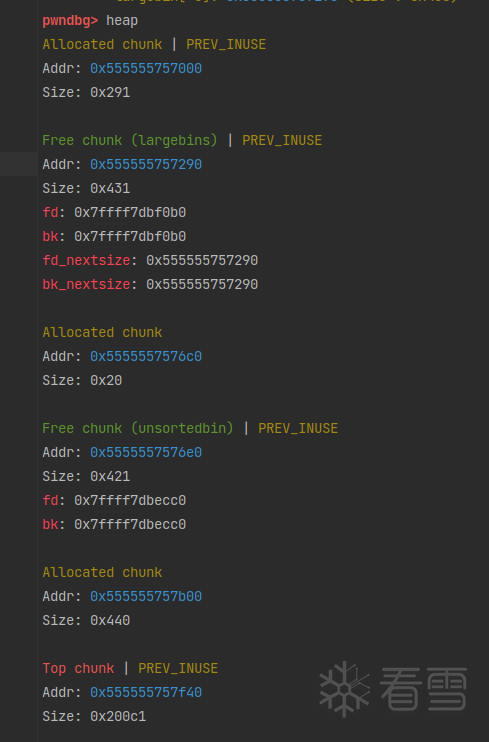Click the Kanxue snowflake watermark logo

coord(344,689)
